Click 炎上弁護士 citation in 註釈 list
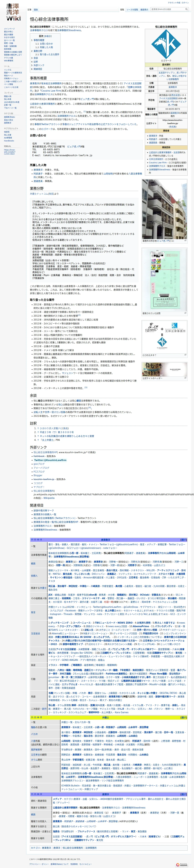 [48, 440]
